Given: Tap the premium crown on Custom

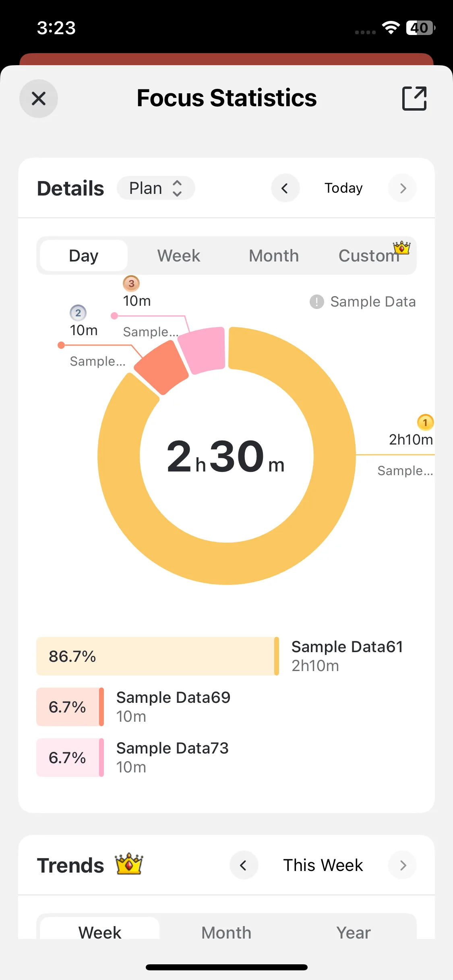Looking at the screenshot, I should point(402,248).
